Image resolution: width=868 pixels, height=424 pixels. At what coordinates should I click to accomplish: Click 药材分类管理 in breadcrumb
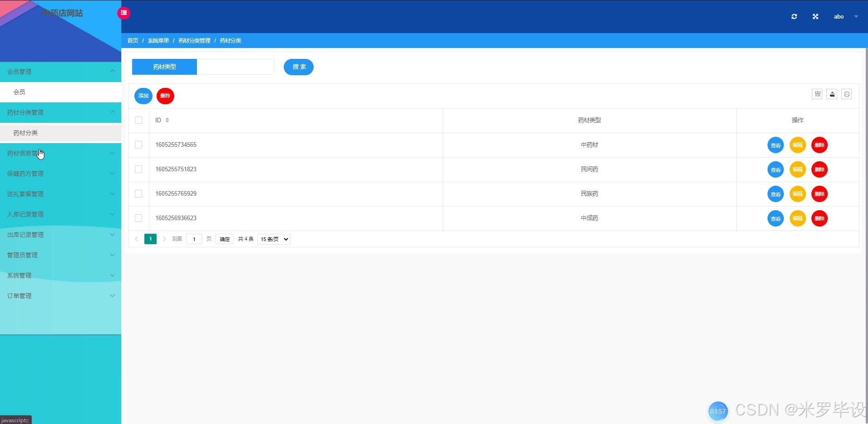pos(194,41)
